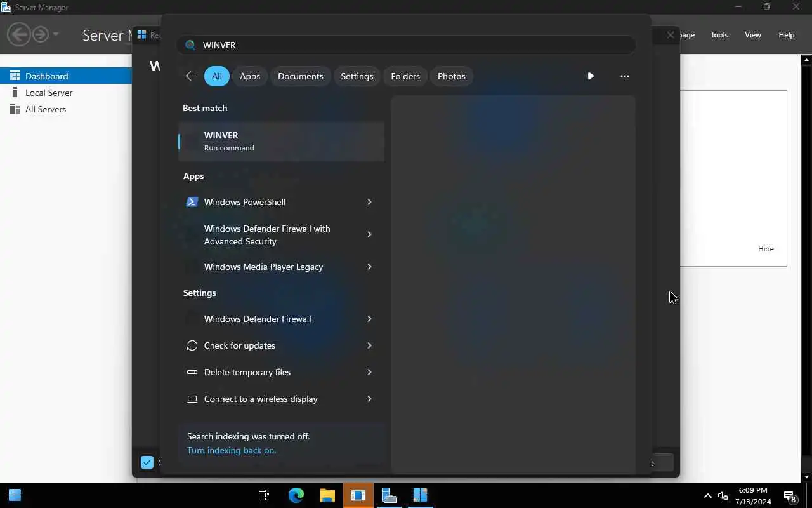812x508 pixels.
Task: Click Turn indexing back on link
Action: coord(232,450)
